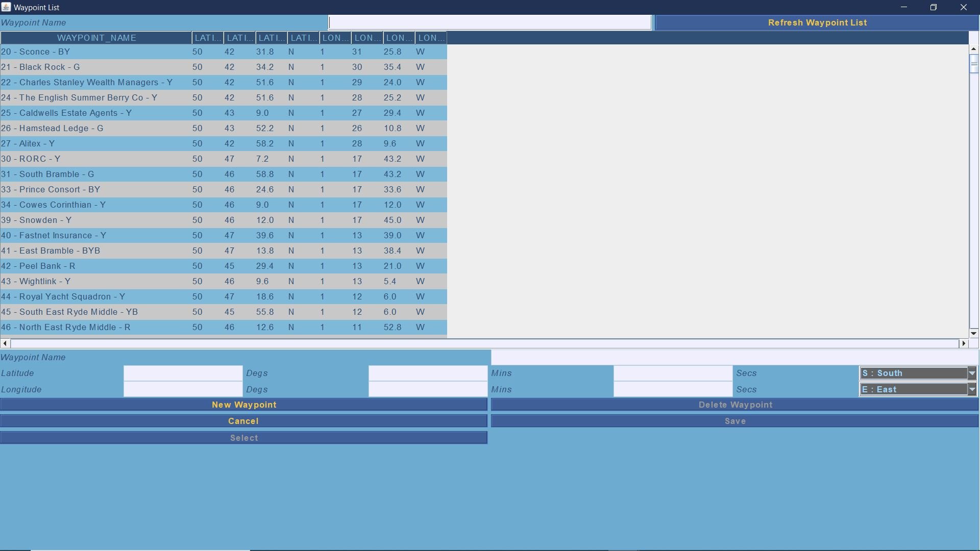
Task: Click the Waypoint List window app icon
Action: [6, 7]
